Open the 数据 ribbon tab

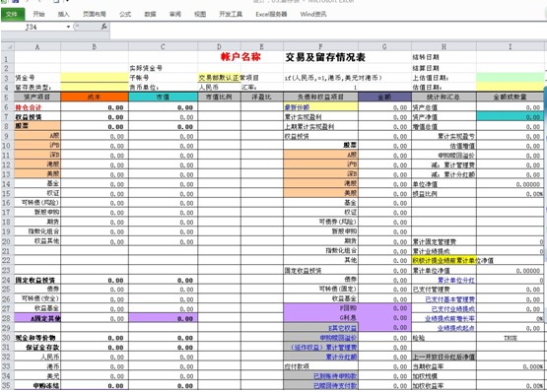(150, 15)
